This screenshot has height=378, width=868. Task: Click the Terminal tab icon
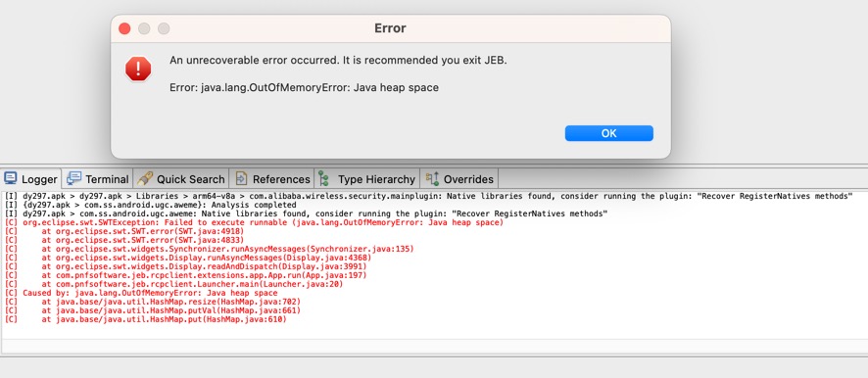74,178
